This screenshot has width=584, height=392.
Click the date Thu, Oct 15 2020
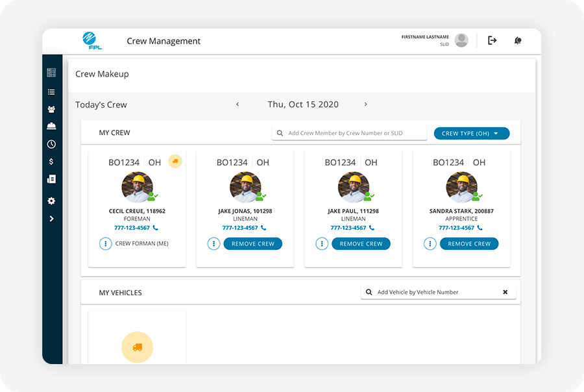(303, 104)
